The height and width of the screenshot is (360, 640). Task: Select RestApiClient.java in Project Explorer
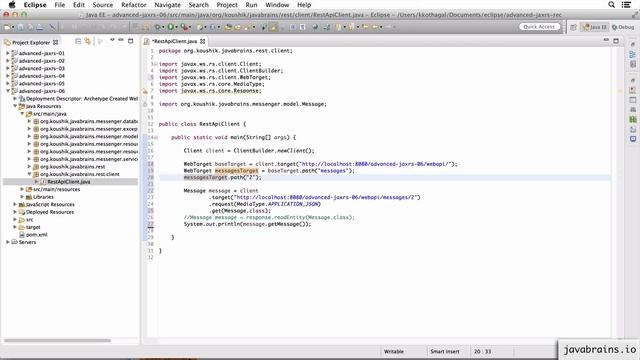point(69,182)
